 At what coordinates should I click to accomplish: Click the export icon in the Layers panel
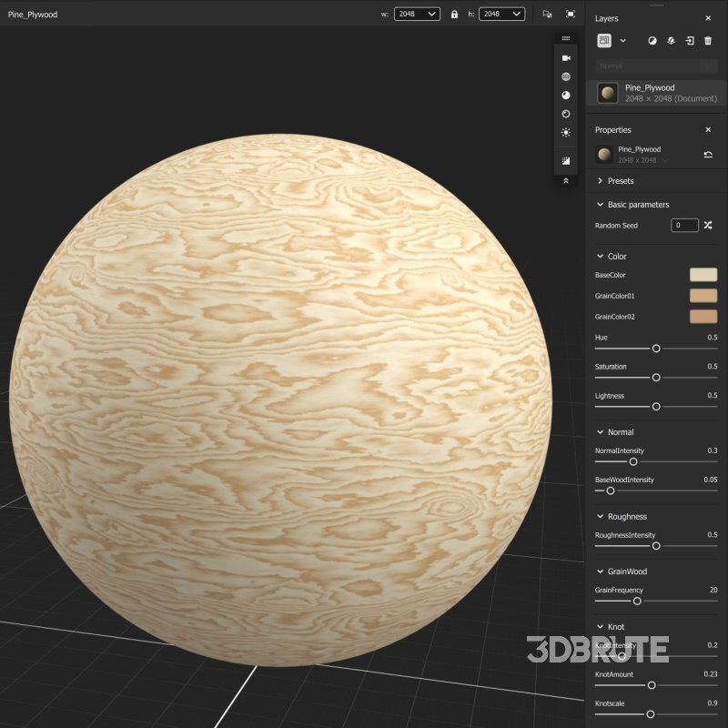(690, 41)
